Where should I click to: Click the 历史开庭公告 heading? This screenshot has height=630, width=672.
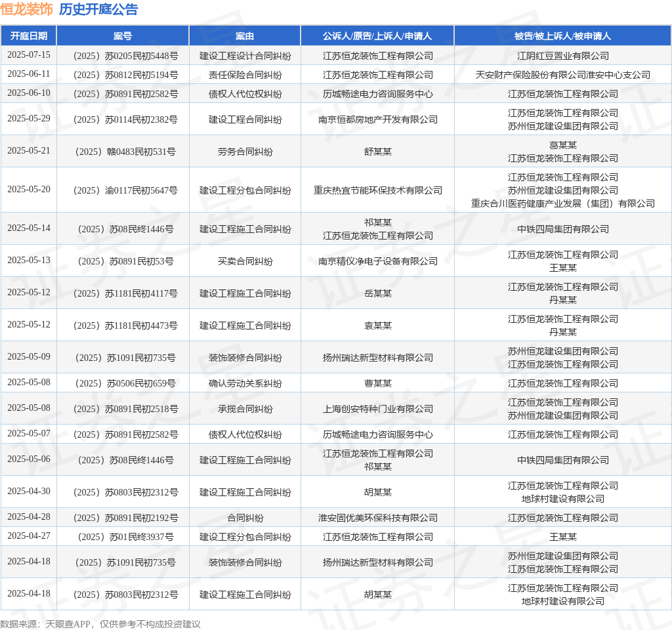click(98, 9)
